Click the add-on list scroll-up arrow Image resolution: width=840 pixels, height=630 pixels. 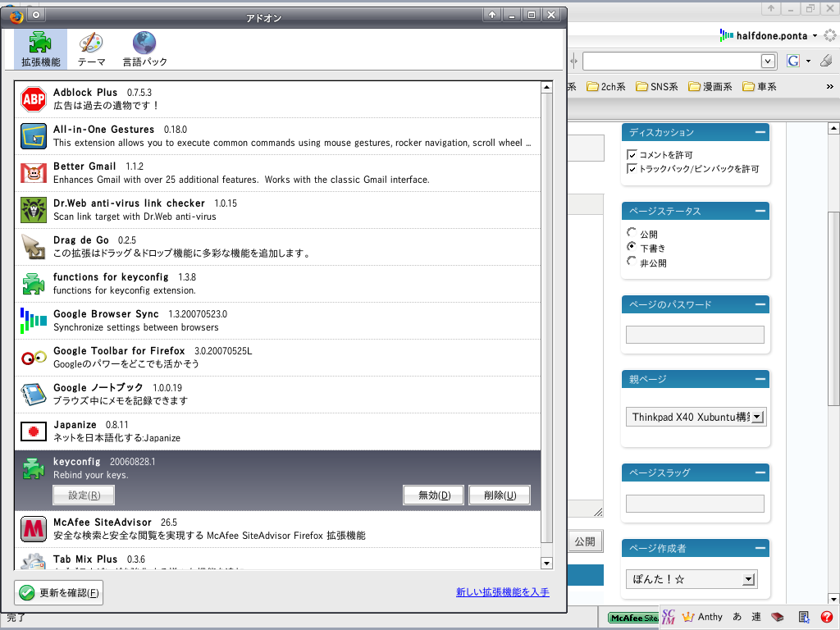coord(546,87)
